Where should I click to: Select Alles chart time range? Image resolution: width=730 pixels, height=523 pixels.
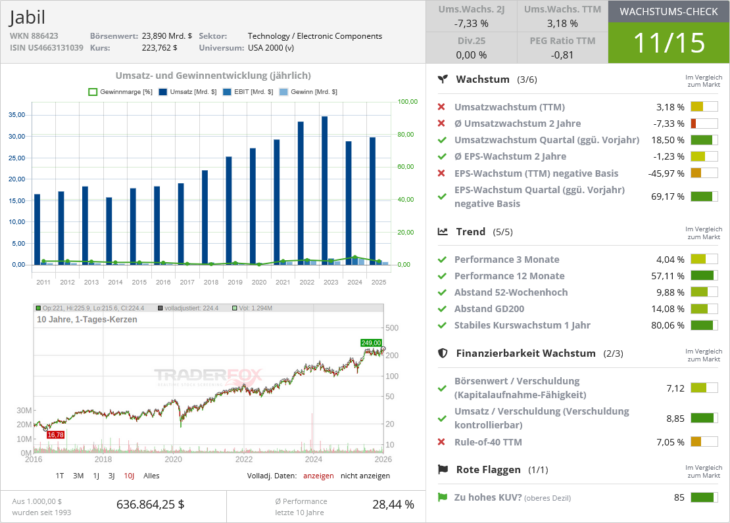pos(151,475)
